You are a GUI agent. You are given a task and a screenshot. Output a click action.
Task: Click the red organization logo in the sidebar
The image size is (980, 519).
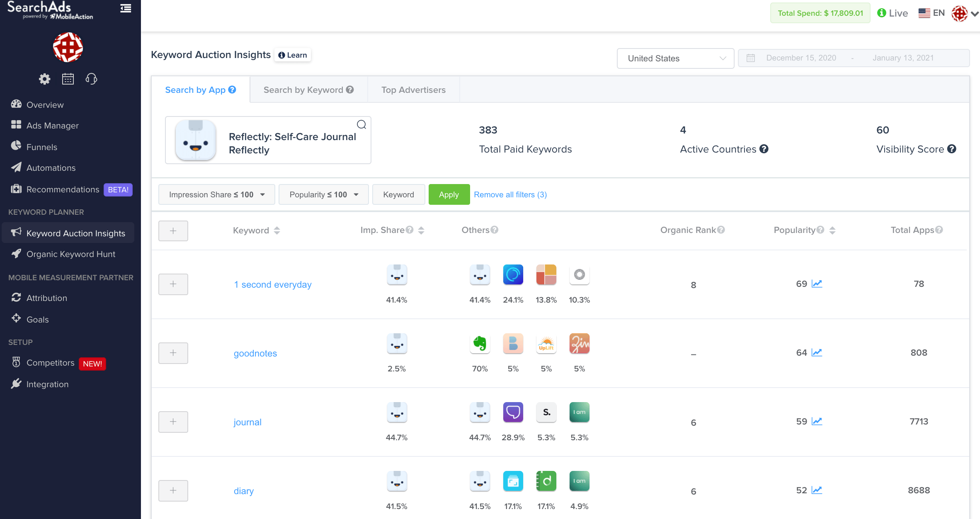tap(68, 47)
